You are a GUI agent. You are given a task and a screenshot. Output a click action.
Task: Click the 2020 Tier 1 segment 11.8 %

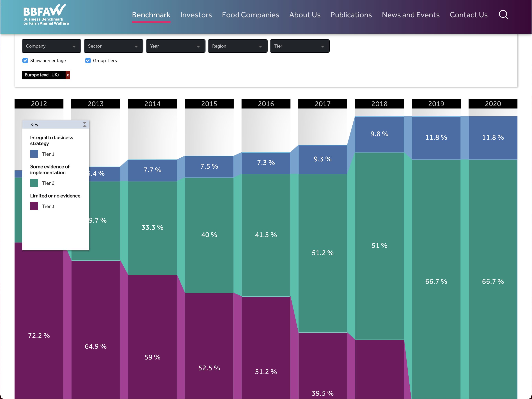click(x=493, y=138)
